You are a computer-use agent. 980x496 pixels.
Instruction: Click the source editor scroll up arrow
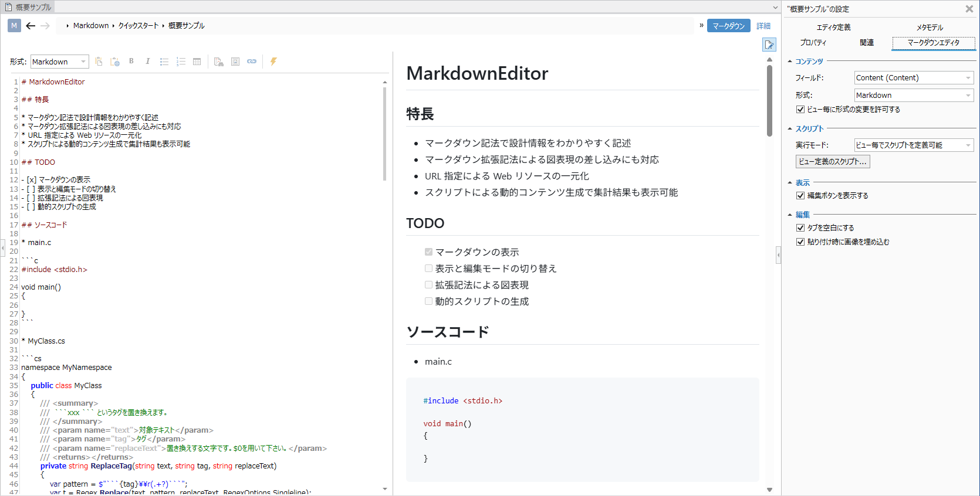[x=384, y=82]
